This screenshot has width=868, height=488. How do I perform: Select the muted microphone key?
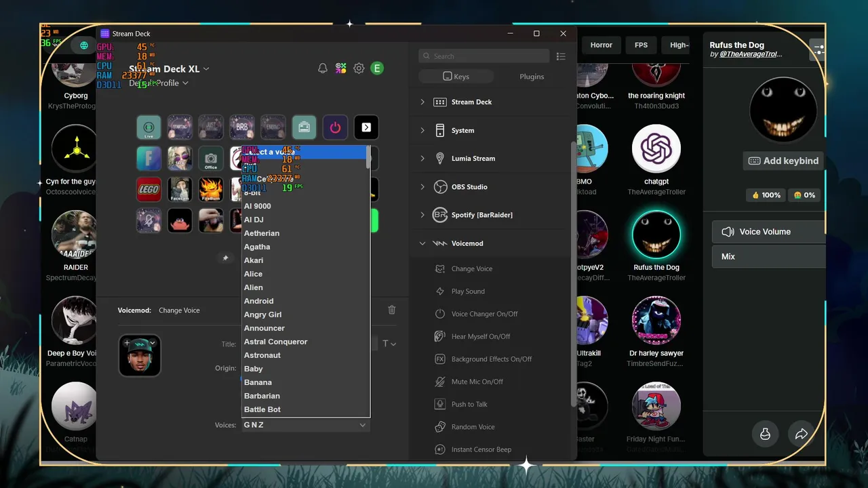tap(149, 220)
